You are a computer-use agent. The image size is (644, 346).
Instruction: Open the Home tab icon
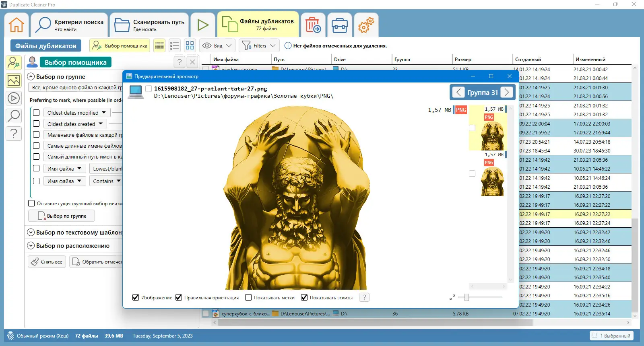click(x=17, y=25)
